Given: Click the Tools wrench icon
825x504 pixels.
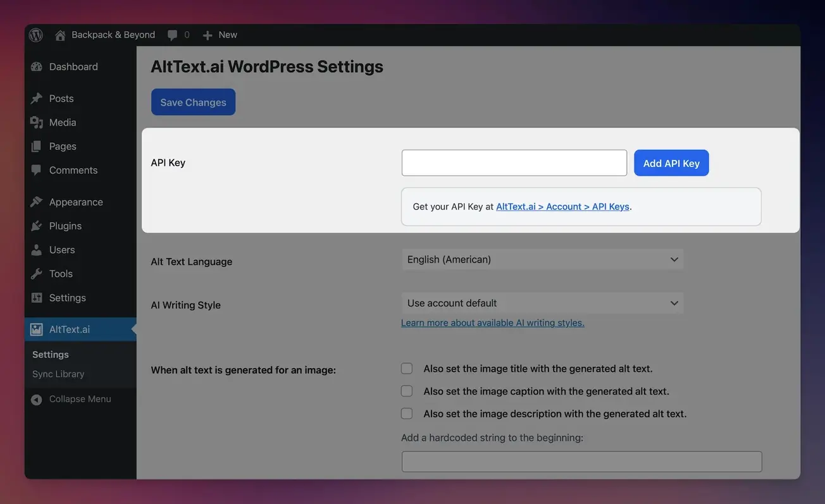Looking at the screenshot, I should [x=37, y=274].
